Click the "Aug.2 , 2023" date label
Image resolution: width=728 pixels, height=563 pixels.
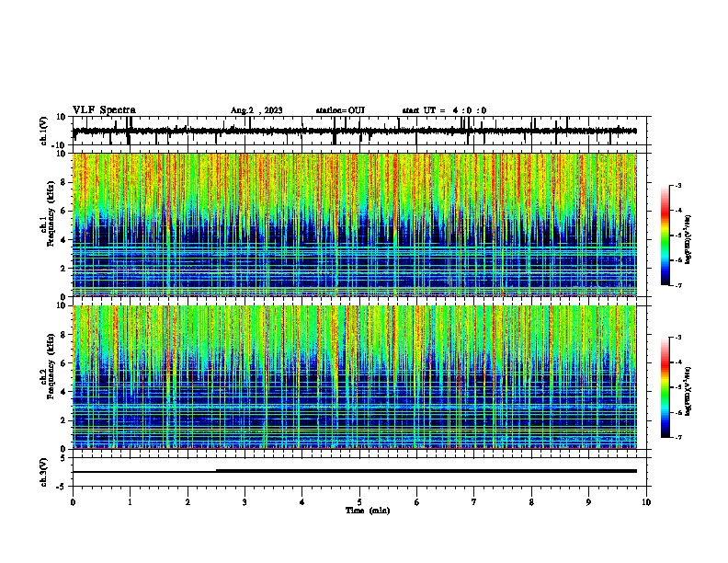(x=256, y=110)
